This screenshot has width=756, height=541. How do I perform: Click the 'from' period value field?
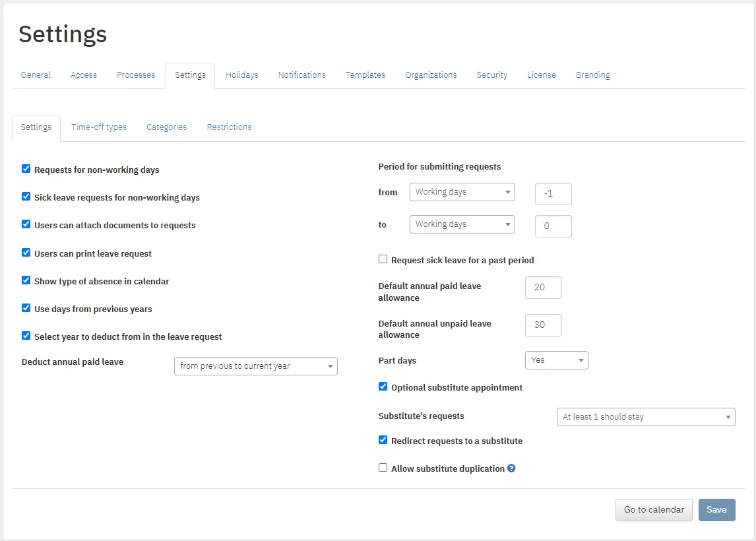[553, 194]
